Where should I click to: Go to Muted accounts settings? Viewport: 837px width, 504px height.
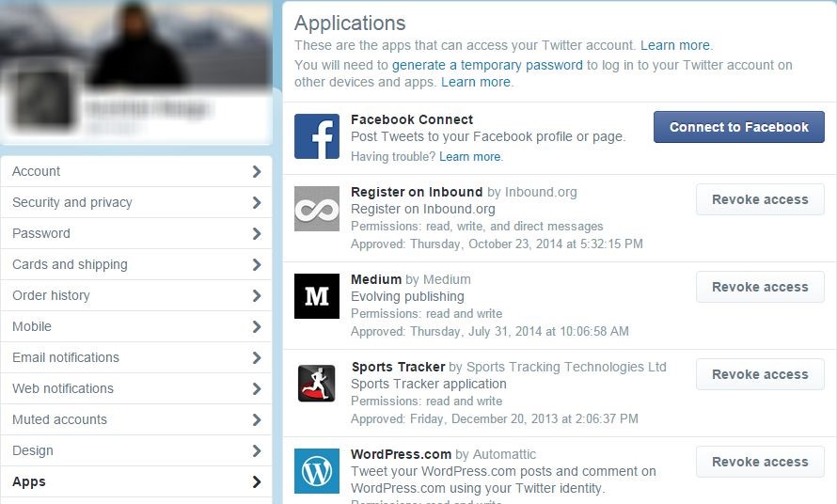pos(136,419)
